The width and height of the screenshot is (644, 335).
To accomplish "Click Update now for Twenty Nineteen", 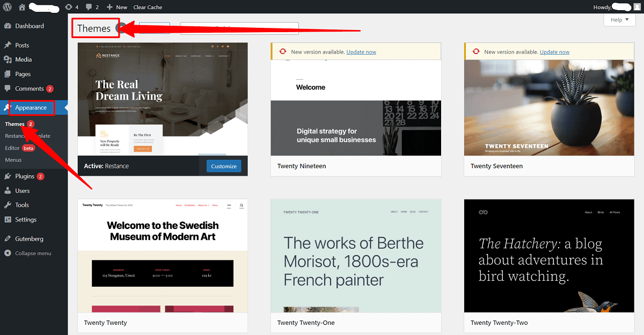I will 361,51.
